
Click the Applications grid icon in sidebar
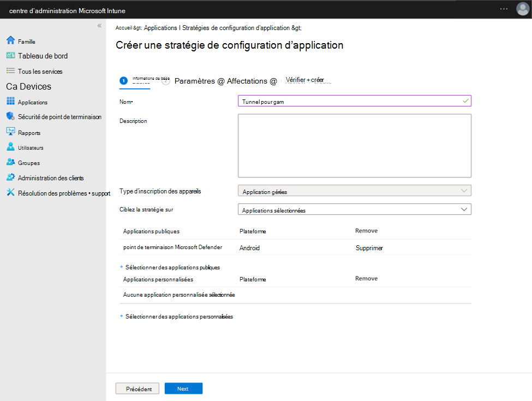point(10,101)
